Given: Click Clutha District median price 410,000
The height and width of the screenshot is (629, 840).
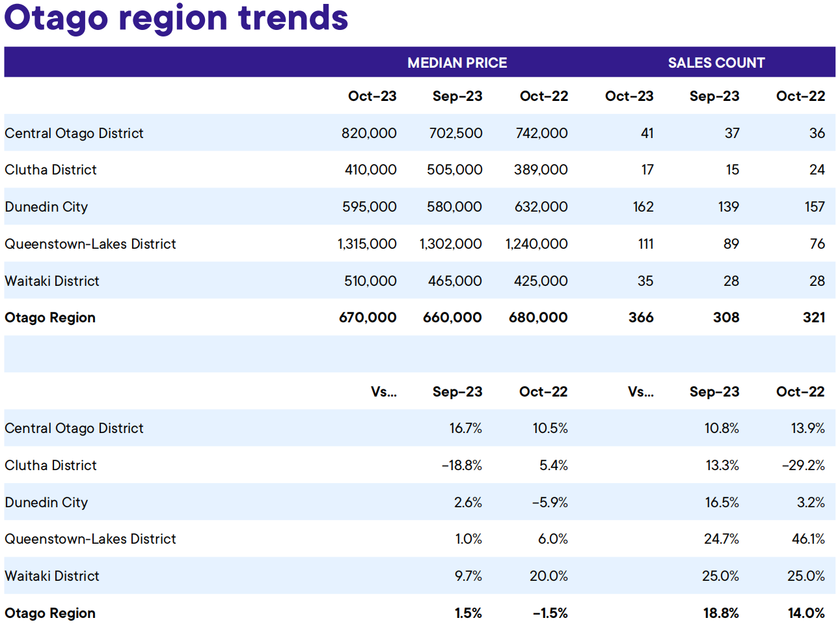Looking at the screenshot, I should tap(370, 169).
